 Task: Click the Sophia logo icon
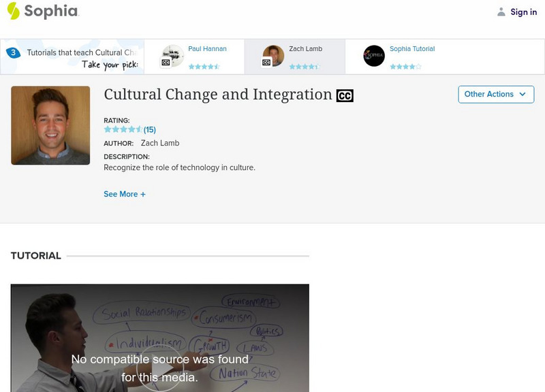(x=14, y=11)
